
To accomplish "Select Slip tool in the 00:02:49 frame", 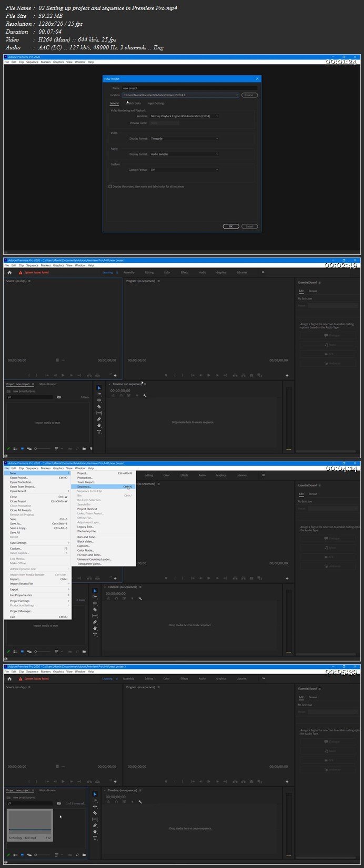I will [x=99, y=413].
